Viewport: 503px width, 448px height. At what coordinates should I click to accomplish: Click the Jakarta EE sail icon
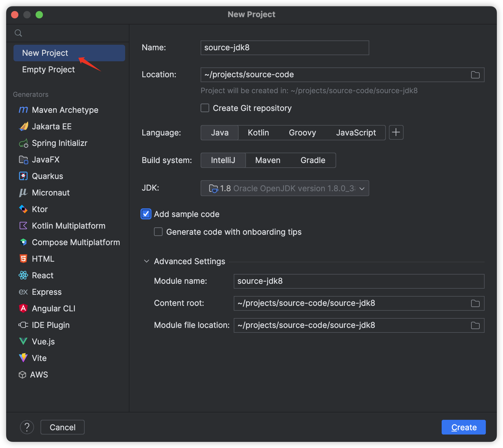coord(24,126)
